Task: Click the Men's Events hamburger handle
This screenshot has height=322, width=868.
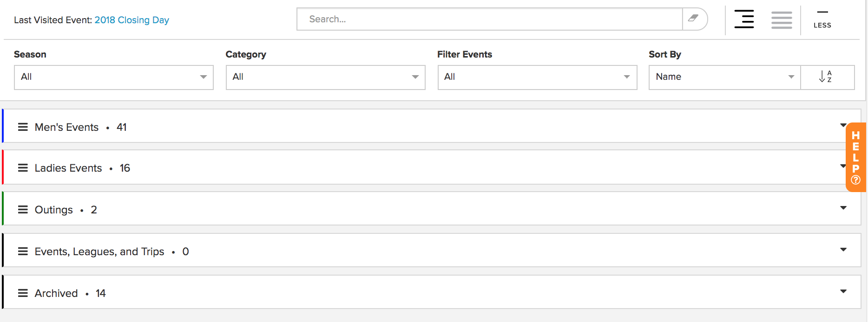Action: [23, 127]
